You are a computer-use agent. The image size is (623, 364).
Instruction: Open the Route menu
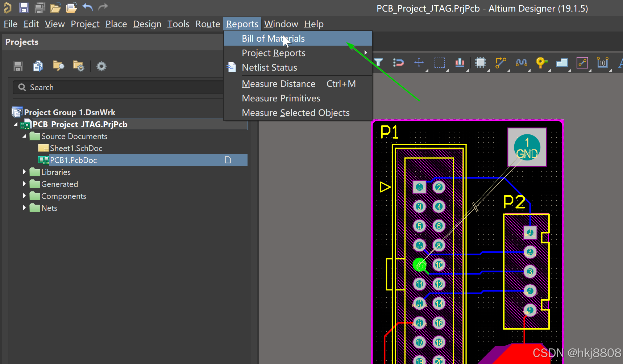[x=208, y=24]
